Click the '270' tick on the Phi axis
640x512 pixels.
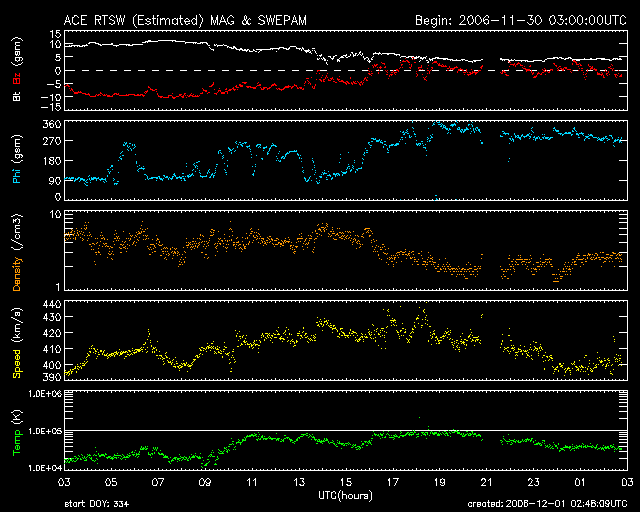pyautogui.click(x=52, y=141)
